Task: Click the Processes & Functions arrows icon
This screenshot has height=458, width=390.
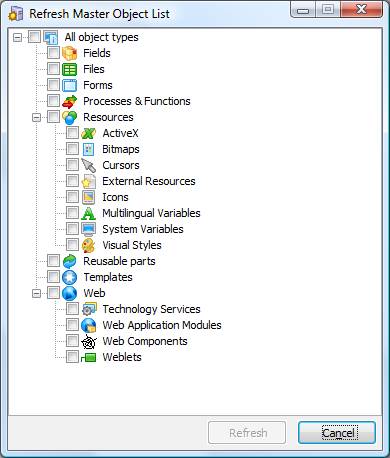Action: coord(70,101)
